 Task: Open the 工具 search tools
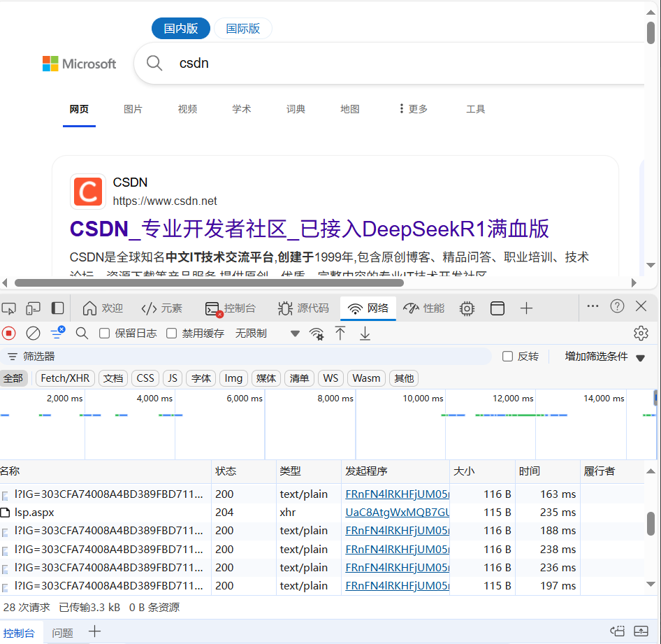tap(476, 109)
